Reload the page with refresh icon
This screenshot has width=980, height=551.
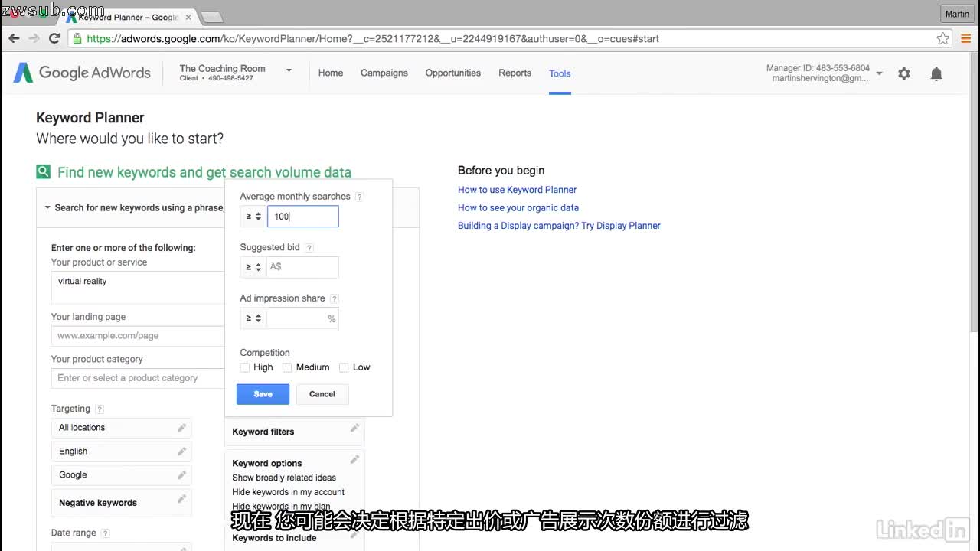tap(54, 38)
